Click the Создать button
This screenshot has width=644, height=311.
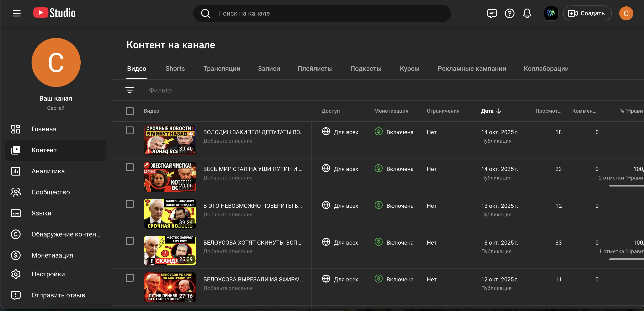click(587, 13)
